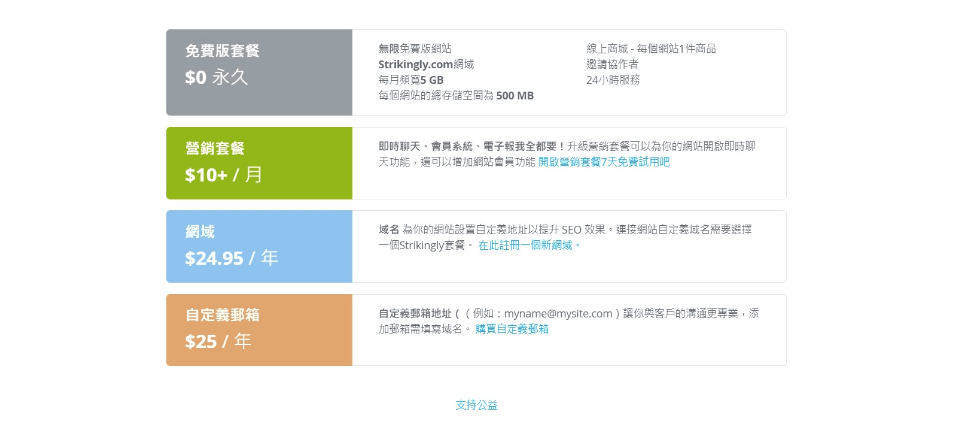
Task: Click the 開啟營銷套餐7天免費試用吧 link
Action: pos(604,162)
